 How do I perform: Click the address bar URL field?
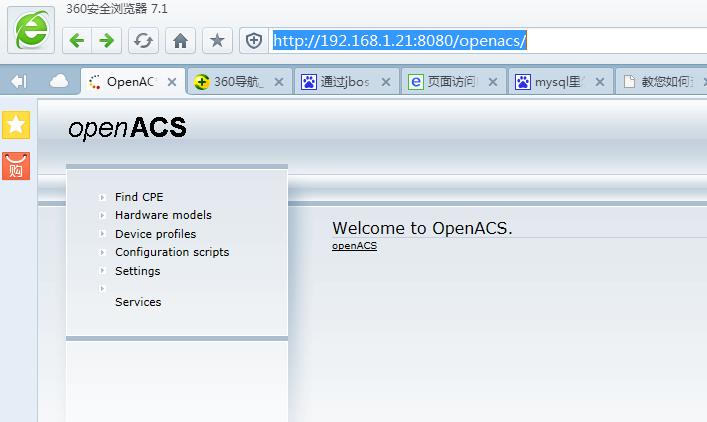click(x=488, y=41)
